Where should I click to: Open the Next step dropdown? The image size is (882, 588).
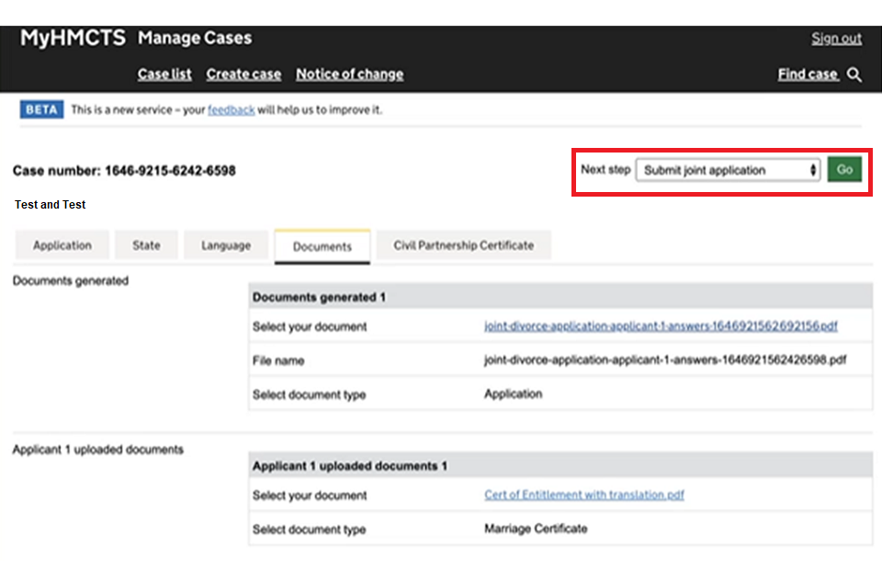[728, 170]
